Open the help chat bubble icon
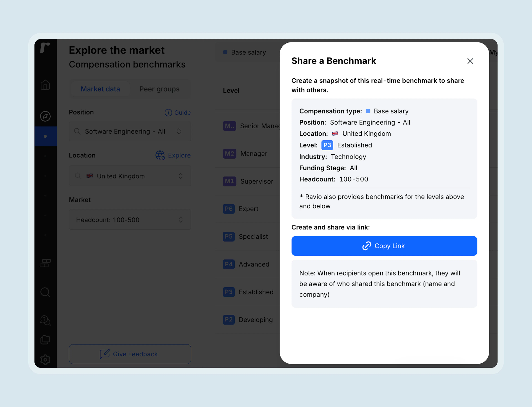 45,320
